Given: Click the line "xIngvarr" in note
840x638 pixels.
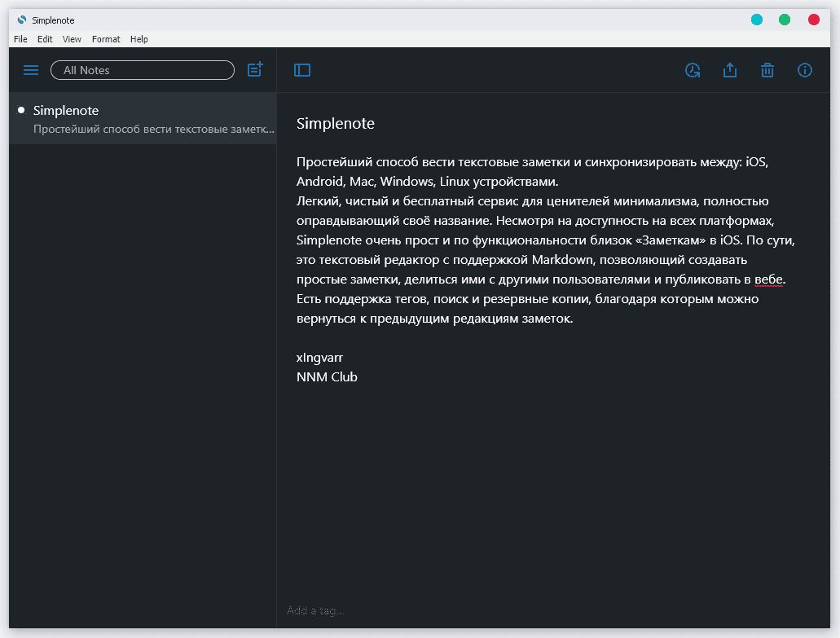Looking at the screenshot, I should click(319, 358).
